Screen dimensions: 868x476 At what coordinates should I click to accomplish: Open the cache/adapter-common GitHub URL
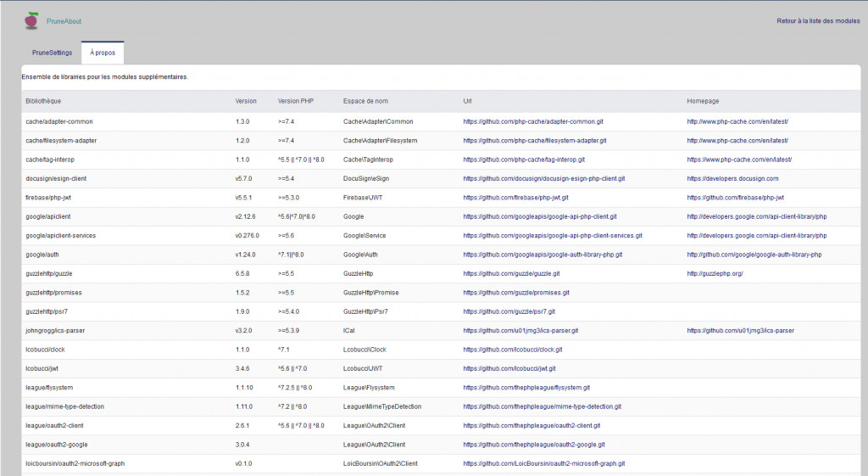[x=533, y=121]
